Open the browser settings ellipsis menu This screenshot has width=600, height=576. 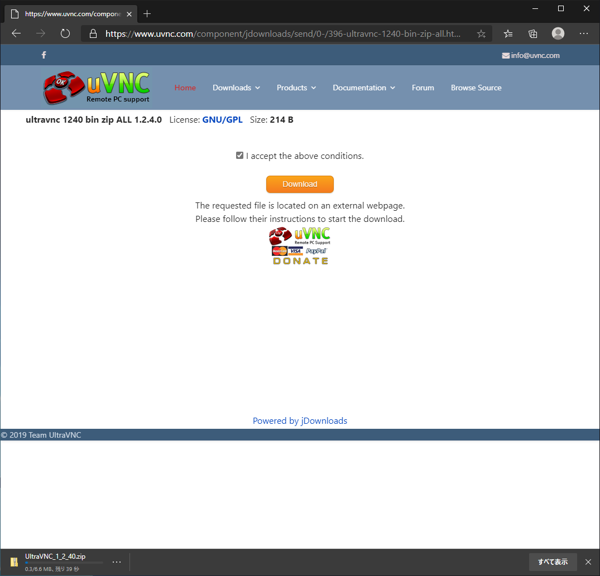584,34
